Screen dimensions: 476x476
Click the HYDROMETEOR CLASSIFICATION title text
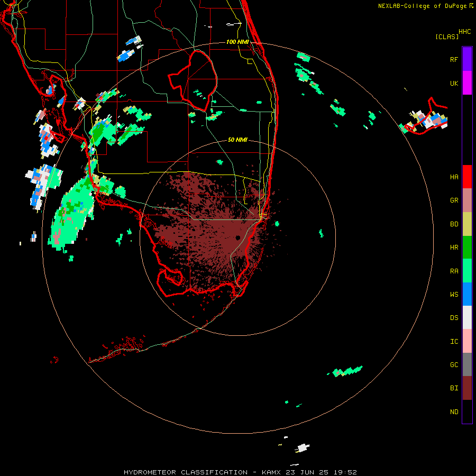[x=186, y=472]
